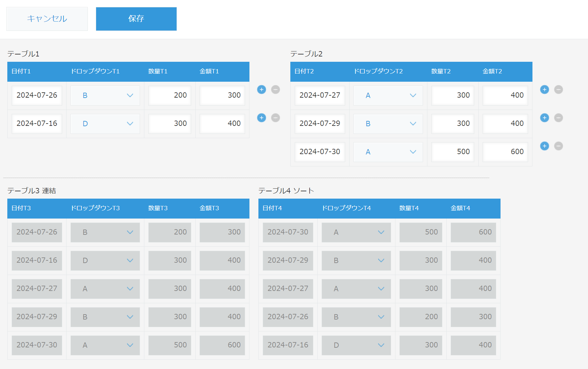Edit the 日付T2 field showing 2024-07-27
The image size is (588, 369).
click(320, 96)
